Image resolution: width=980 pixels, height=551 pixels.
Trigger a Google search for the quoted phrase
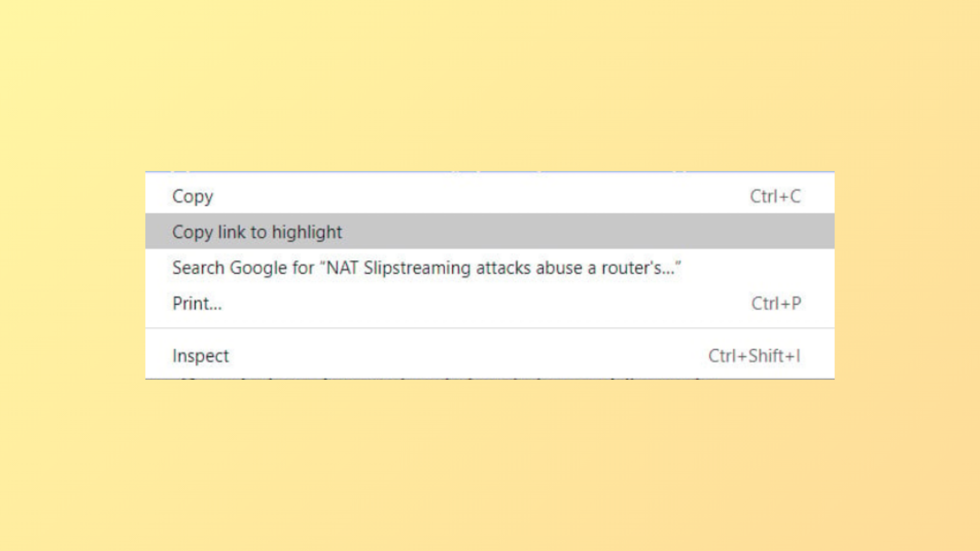(427, 267)
